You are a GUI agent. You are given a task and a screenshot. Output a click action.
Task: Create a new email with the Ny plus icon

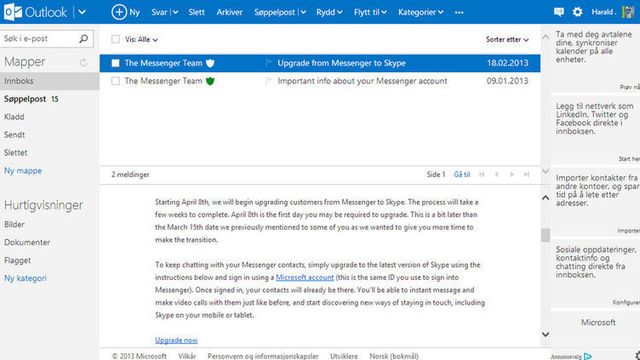click(x=119, y=12)
